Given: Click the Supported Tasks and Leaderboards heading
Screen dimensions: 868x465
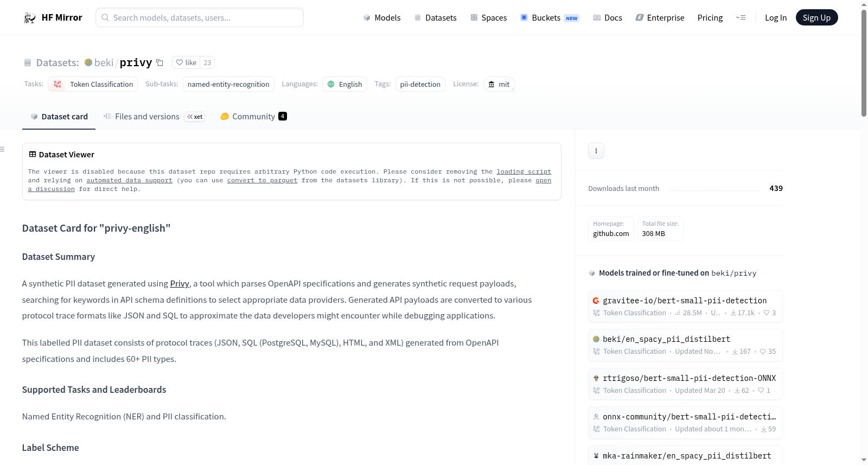Looking at the screenshot, I should (x=94, y=390).
